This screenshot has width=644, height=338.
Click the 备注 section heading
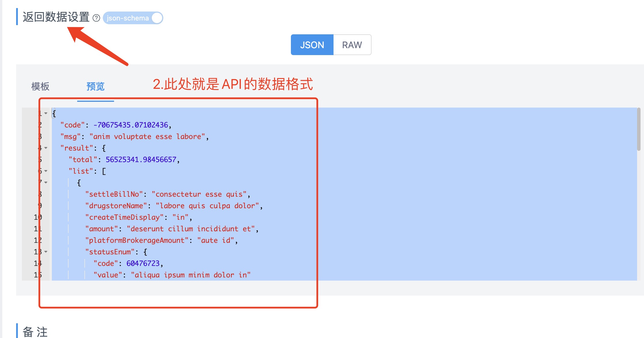[x=35, y=332]
